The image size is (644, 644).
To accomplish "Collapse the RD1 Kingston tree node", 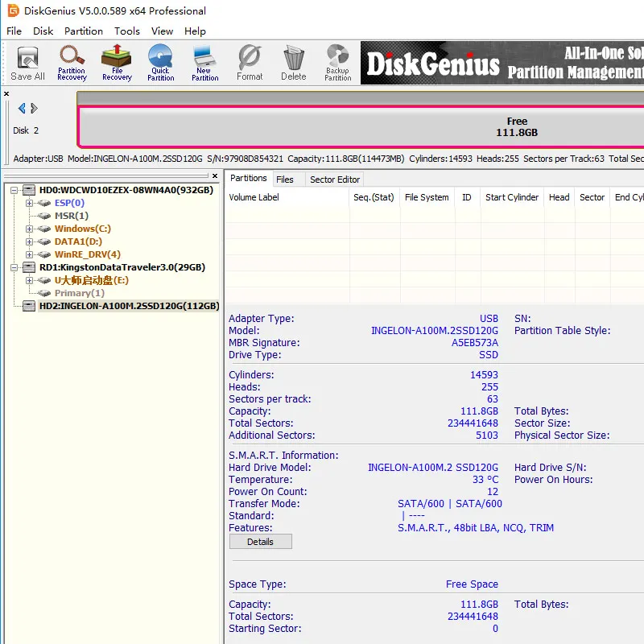I will [x=14, y=267].
